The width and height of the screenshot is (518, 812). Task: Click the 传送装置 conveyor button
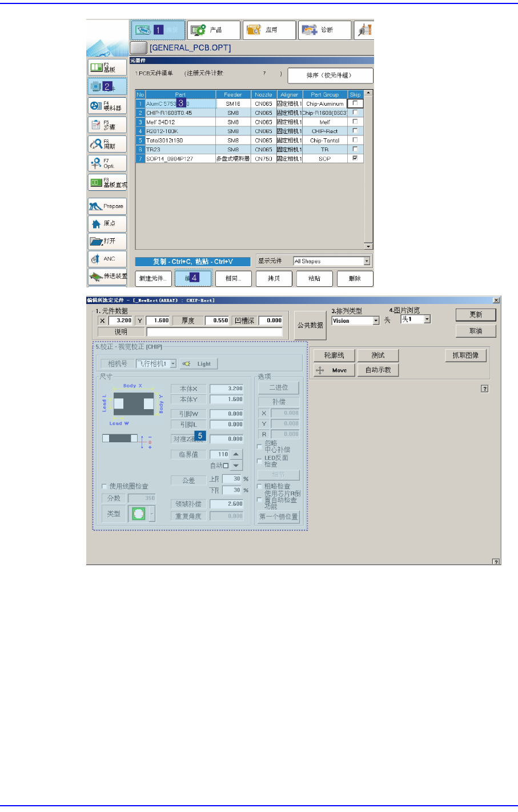click(107, 277)
